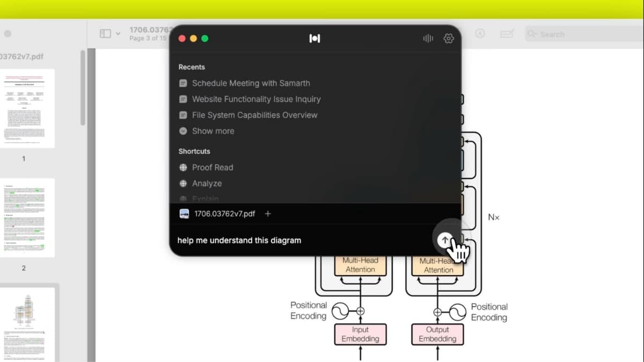Click the Recents section heading
644x362 pixels.
(192, 67)
